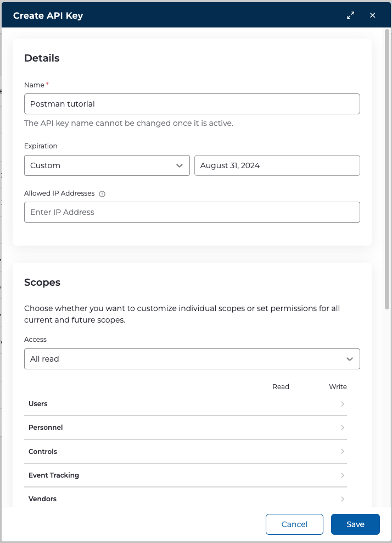Image resolution: width=392 pixels, height=543 pixels.
Task: Expand the Users scope row
Action: pyautogui.click(x=342, y=404)
